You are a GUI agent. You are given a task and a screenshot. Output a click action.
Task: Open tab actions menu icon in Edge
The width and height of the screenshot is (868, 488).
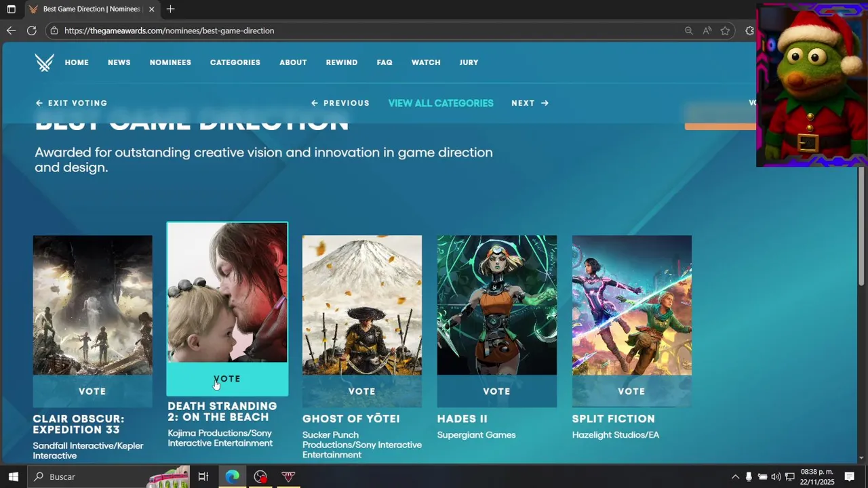point(11,9)
